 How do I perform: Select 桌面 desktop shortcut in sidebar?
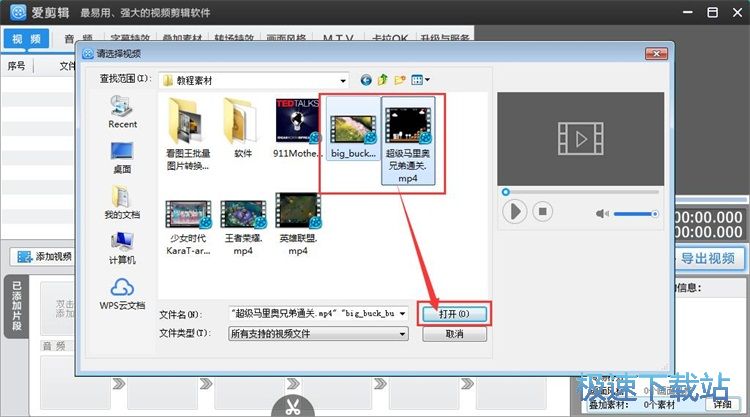coord(122,157)
